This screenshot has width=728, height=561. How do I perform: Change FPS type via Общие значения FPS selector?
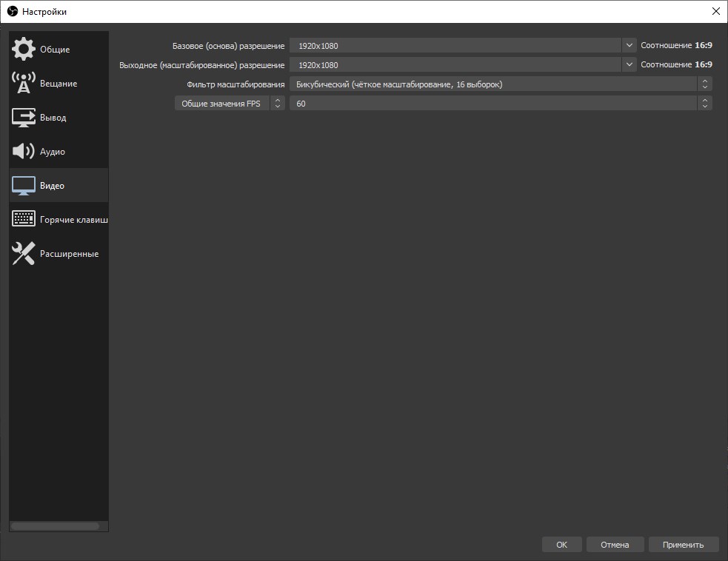229,104
